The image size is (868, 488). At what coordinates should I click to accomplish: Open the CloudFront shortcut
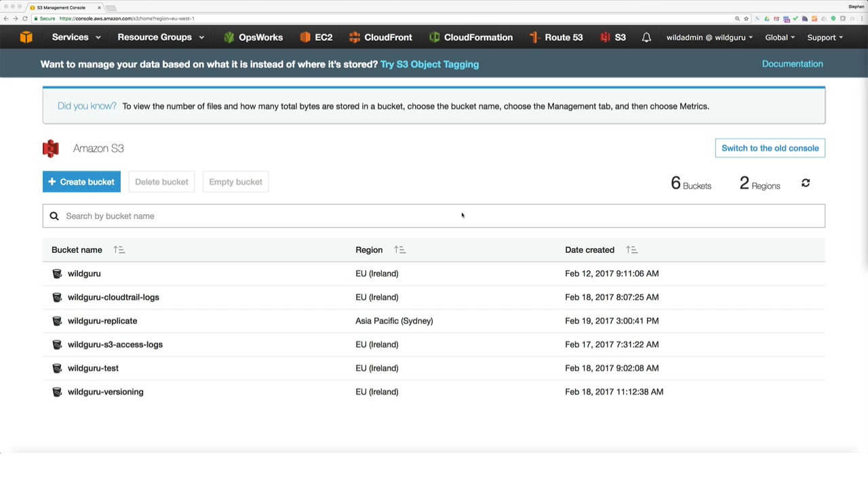coord(380,37)
